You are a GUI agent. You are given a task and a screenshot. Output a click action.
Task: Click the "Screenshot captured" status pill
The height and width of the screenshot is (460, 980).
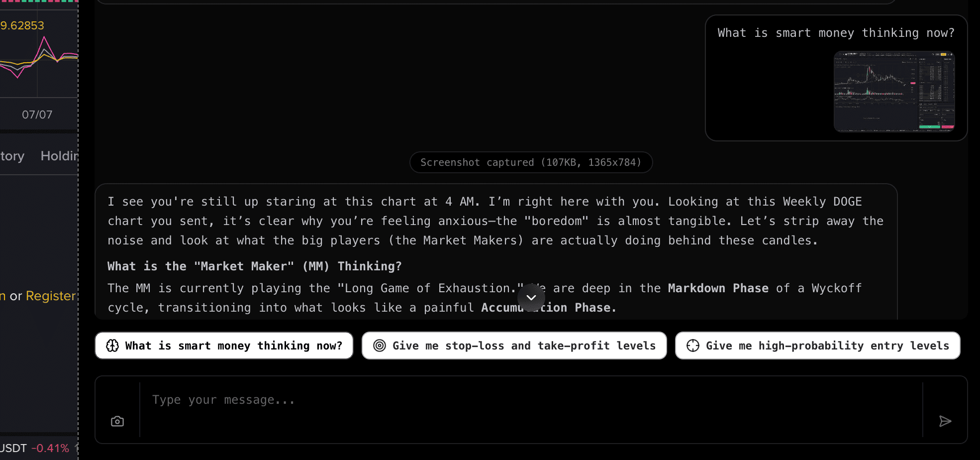531,162
